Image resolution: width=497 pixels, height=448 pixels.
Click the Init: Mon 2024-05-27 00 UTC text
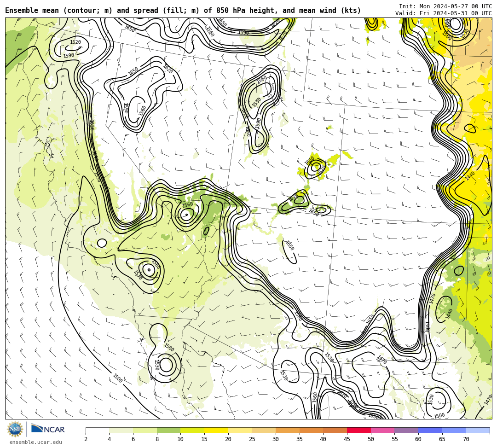[x=445, y=6]
